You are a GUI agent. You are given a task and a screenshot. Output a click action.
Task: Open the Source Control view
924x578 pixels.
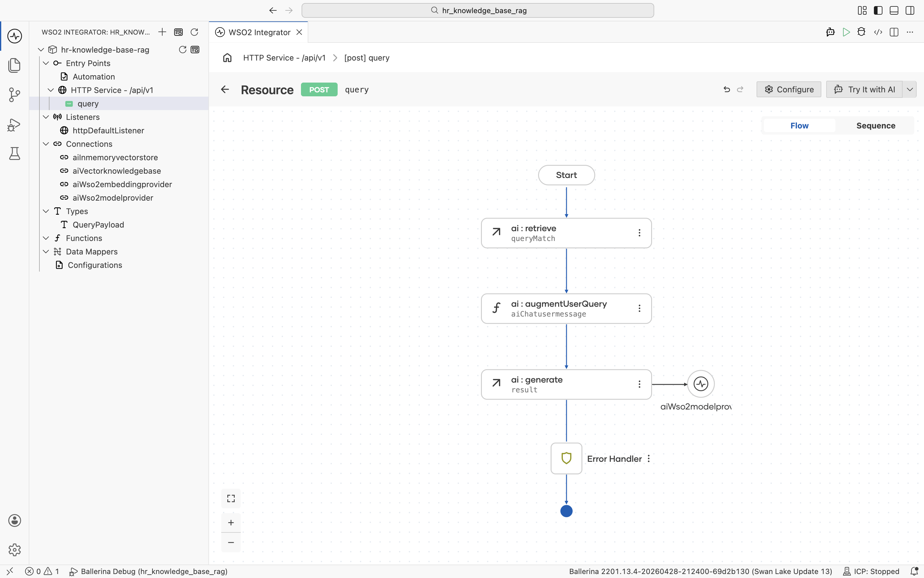click(x=14, y=95)
